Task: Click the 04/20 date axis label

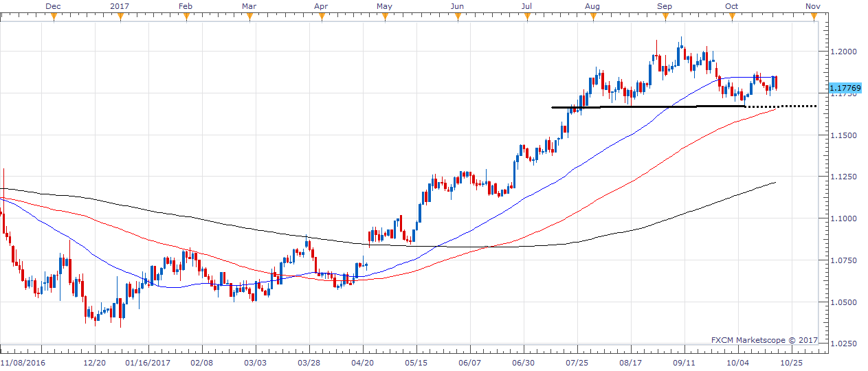Action: [x=362, y=362]
